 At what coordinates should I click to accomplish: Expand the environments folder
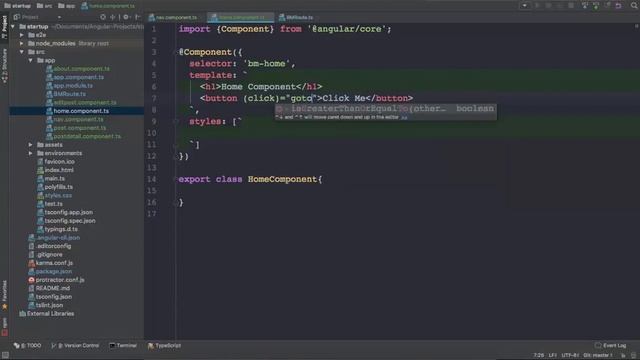31,153
